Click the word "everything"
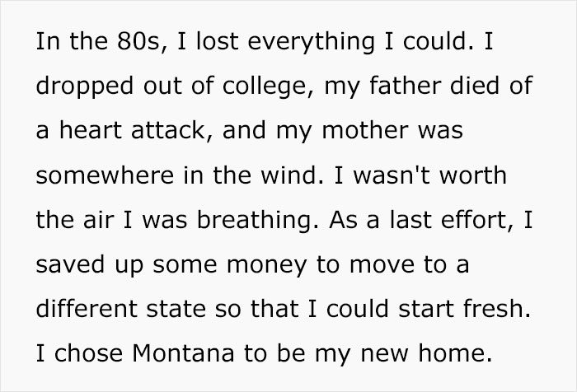The image size is (577, 392). 295,43
